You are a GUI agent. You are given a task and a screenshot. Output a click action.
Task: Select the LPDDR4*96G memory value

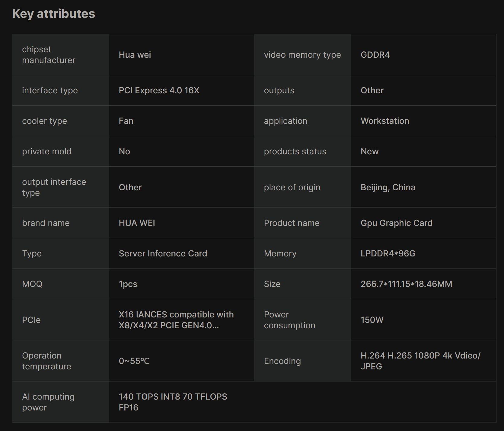pyautogui.click(x=388, y=253)
